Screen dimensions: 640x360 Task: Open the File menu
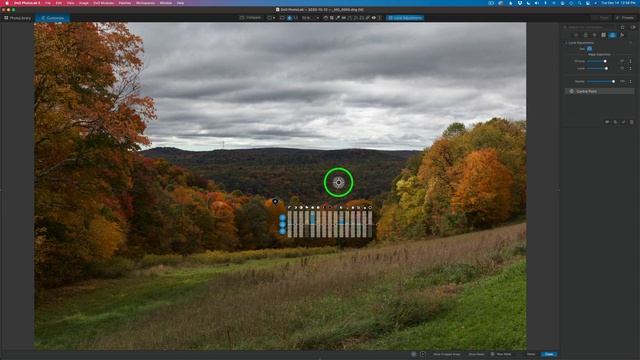48,3
